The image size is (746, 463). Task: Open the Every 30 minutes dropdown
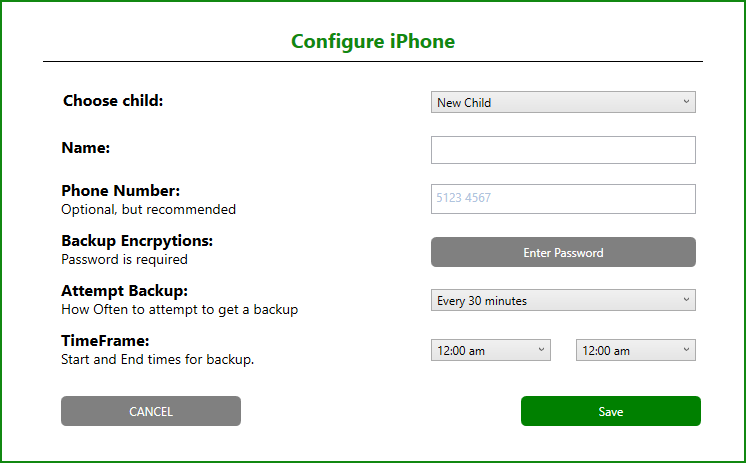point(563,300)
